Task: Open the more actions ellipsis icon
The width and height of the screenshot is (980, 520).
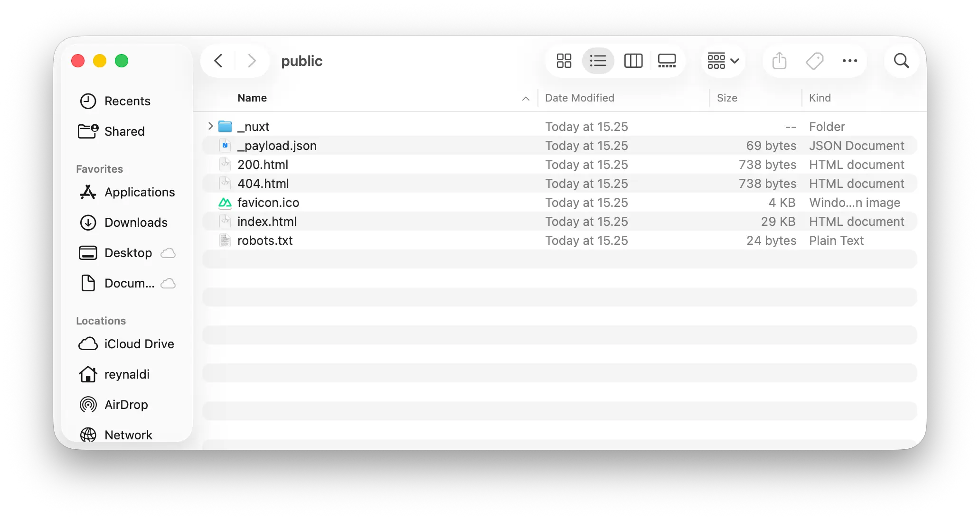Action: pyautogui.click(x=849, y=61)
